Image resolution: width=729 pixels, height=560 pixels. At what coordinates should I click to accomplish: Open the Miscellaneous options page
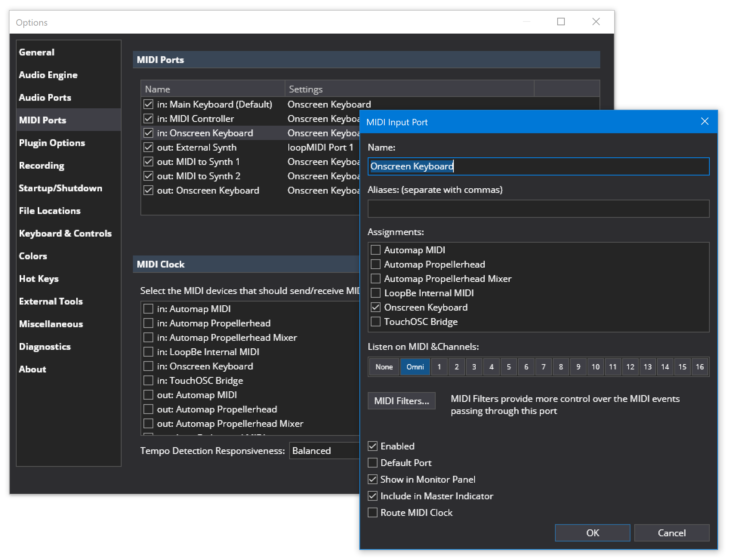(x=69, y=324)
